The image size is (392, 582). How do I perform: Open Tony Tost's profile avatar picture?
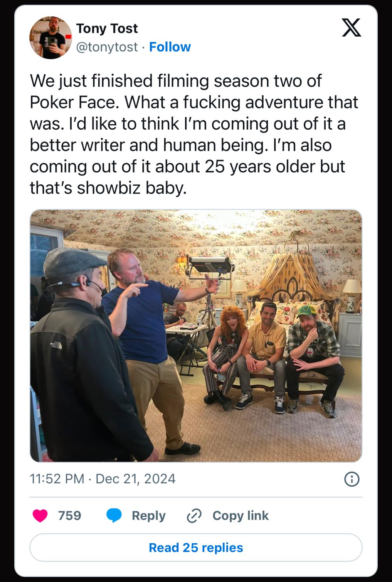(50, 38)
